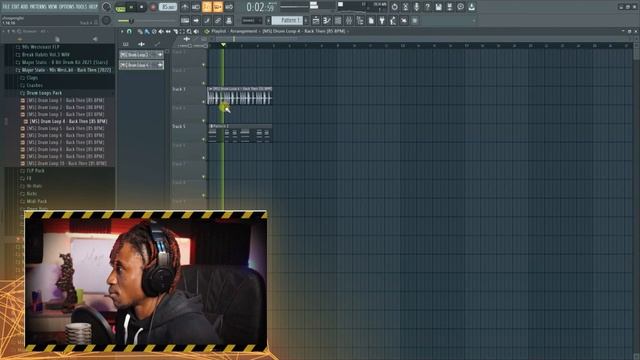Collapse the Drum Loops Pack folder

(x=44, y=93)
